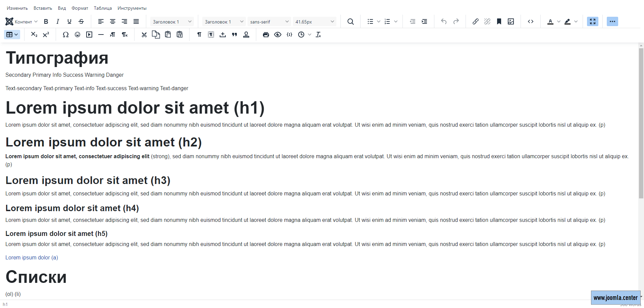Insert a special character with Omega icon
The image size is (644, 308).
coord(66,35)
